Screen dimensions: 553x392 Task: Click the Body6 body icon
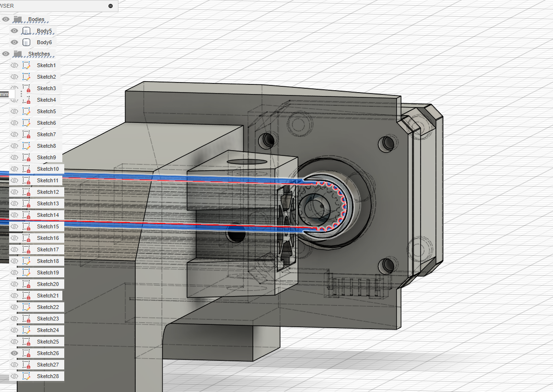click(x=27, y=42)
